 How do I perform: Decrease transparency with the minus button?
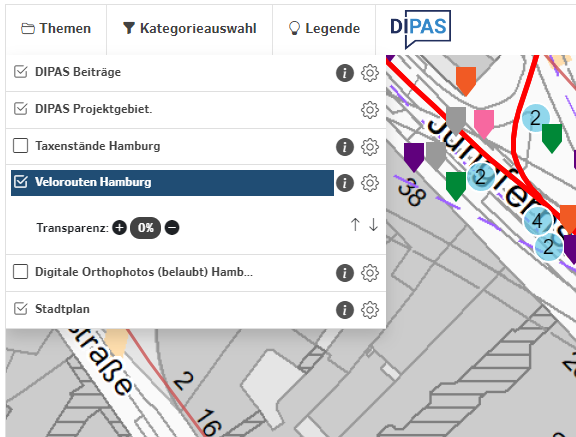tap(172, 228)
